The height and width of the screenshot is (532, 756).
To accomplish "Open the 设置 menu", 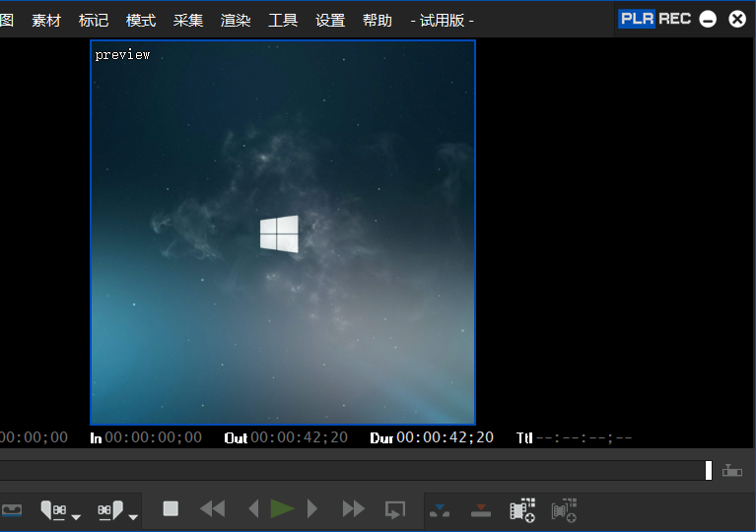I will point(330,21).
